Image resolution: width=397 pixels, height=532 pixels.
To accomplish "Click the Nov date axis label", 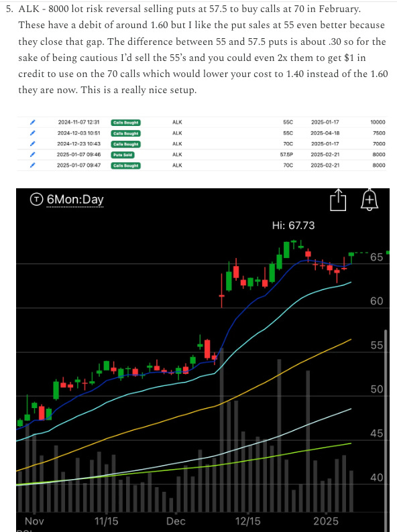I will coord(34,521).
